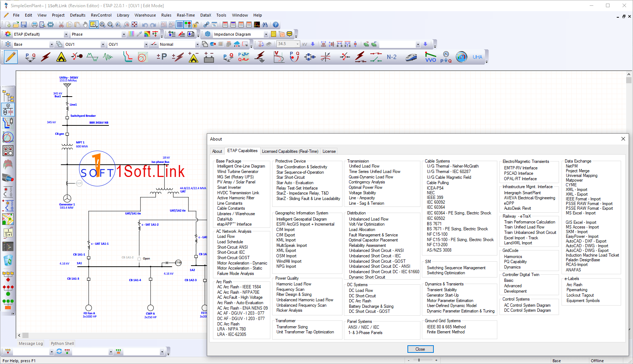The image size is (633, 364).
Task: Open the N-2 contingency analysis mode
Action: coord(392,57)
